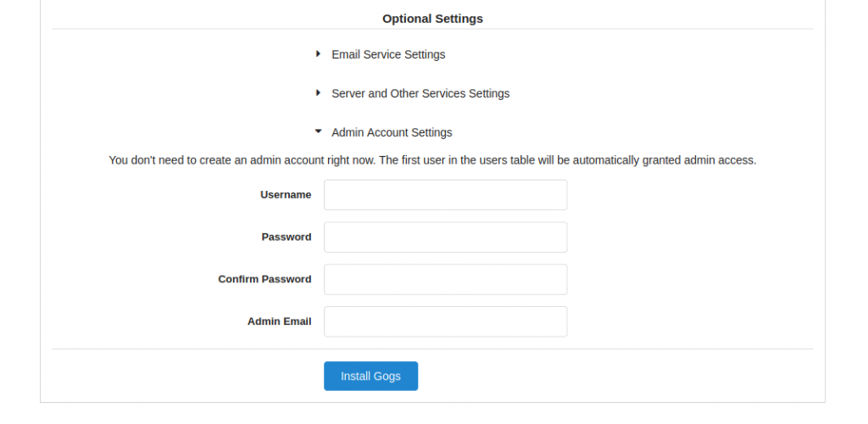Screen dimensions: 868x424
Task: Click the Admin Email label text
Action: click(x=279, y=321)
